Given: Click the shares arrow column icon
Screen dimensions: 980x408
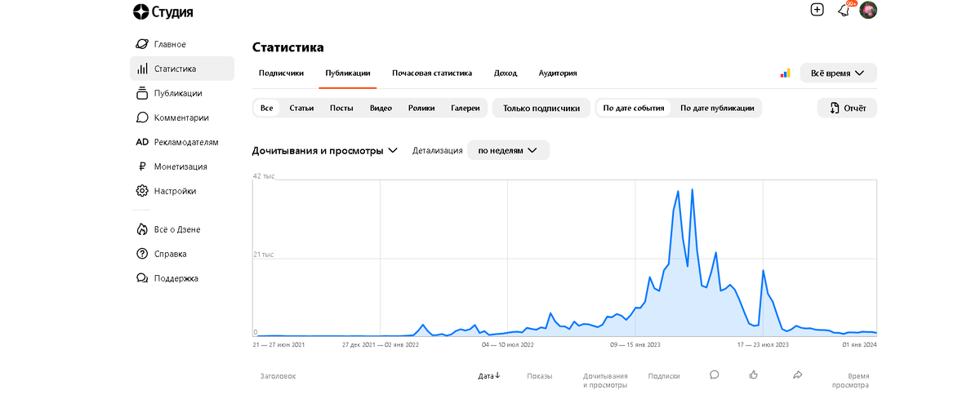Looking at the screenshot, I should tap(797, 375).
